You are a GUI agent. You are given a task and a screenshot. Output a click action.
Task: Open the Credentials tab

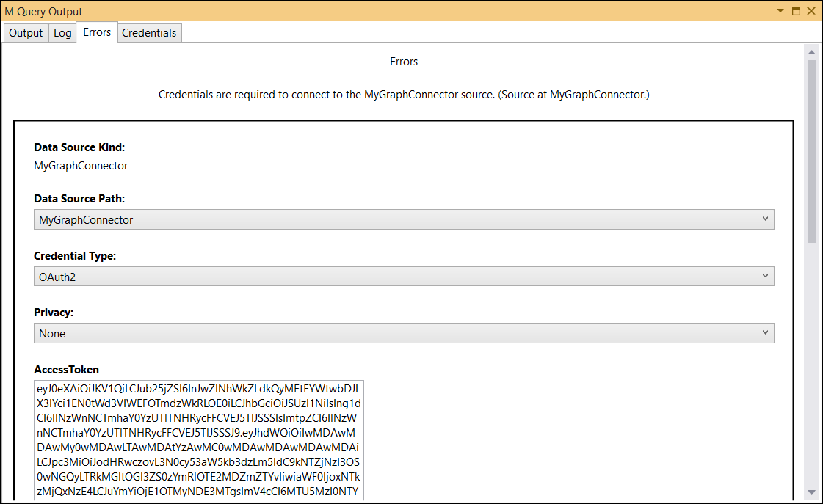click(150, 33)
